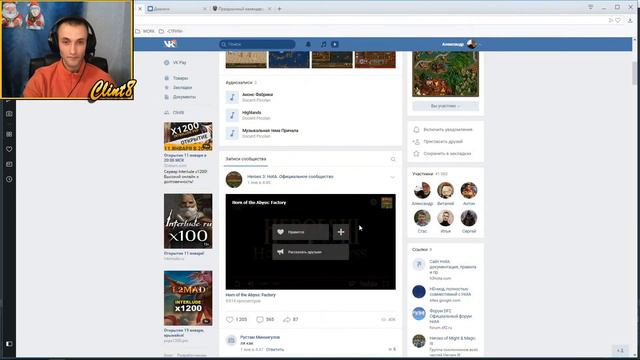
Task: Click the Нравится heart button on video
Action: click(x=300, y=232)
